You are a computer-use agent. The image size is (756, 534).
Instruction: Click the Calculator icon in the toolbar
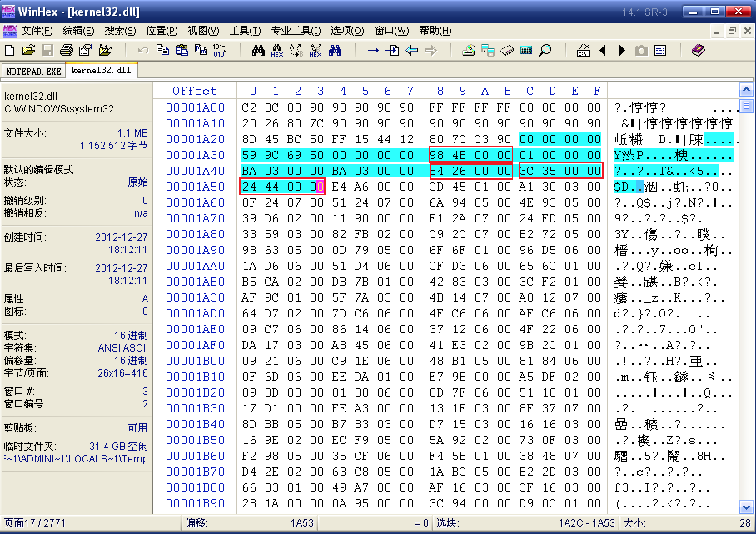[526, 50]
